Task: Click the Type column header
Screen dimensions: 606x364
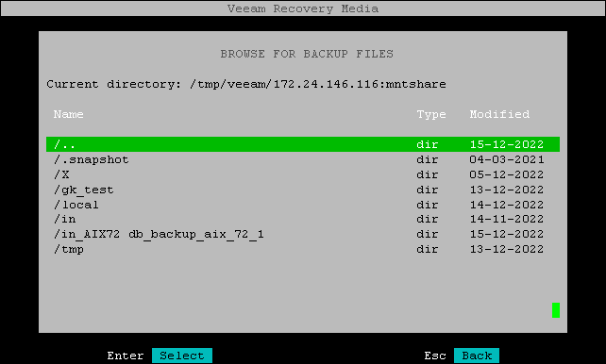Action: (x=431, y=114)
